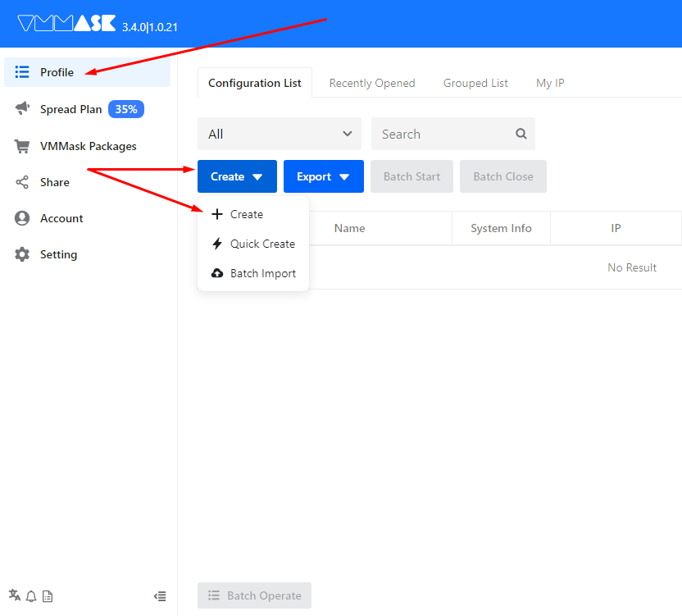
Task: Click the blue Create dropdown button
Action: [237, 176]
